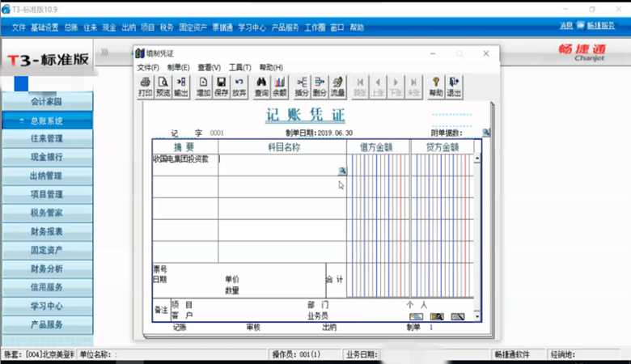Viewport: 631px width, 364px height.
Task: Open the 查看(V) dropdown menu
Action: pos(209,67)
